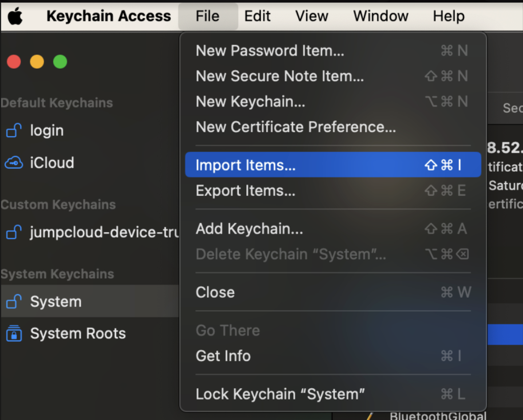Screen dimensions: 523x420
Task: Close the open File menu
Action: [x=208, y=16]
